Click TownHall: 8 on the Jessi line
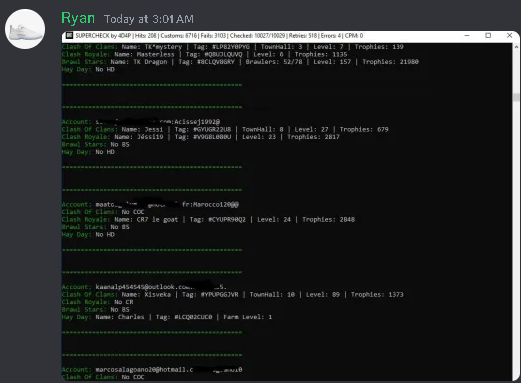521x383 pixels. [x=263, y=129]
